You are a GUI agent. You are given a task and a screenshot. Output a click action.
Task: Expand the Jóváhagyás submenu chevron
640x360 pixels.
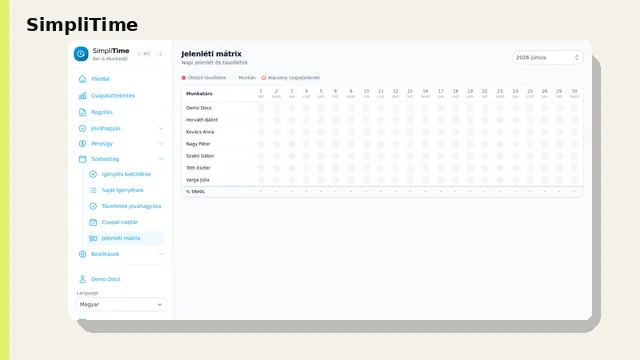point(161,128)
